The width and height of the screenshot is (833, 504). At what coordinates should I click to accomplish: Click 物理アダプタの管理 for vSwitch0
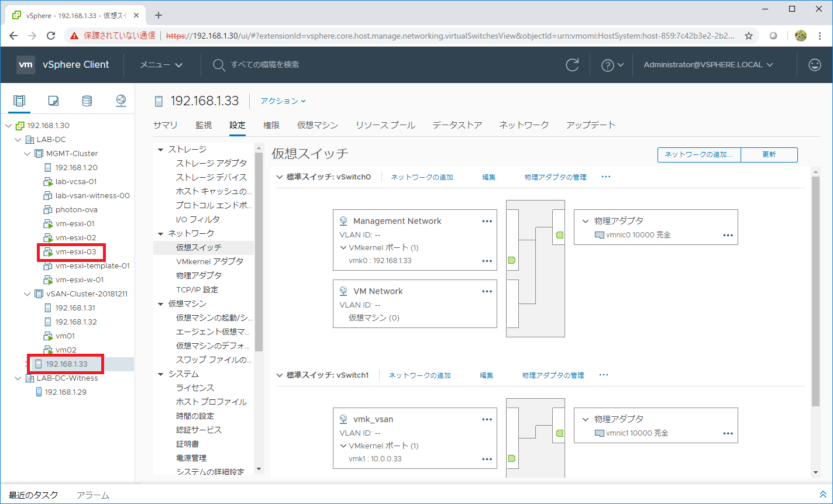click(x=555, y=177)
